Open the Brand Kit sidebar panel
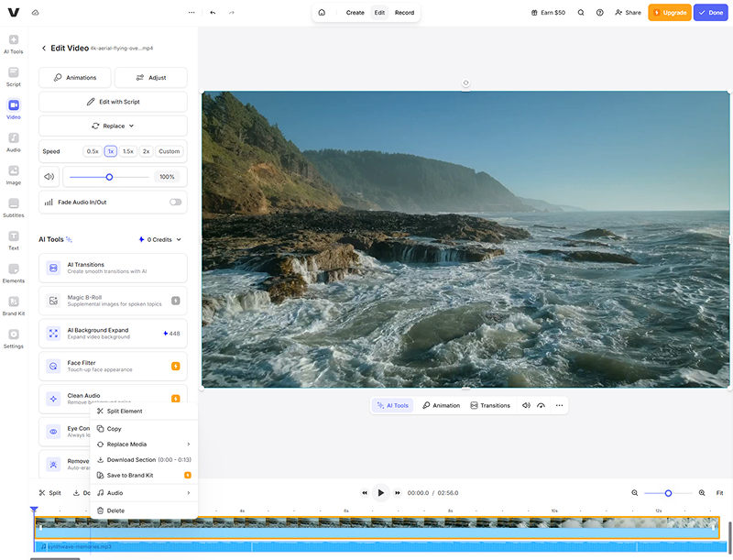The width and height of the screenshot is (733, 560). coord(14,305)
